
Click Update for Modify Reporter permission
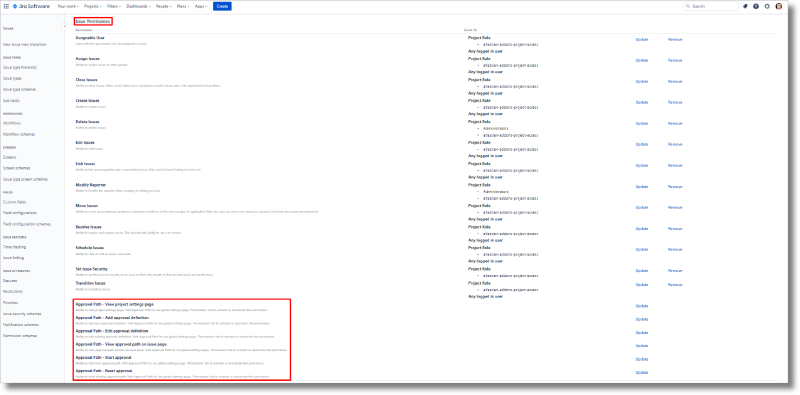(x=642, y=187)
